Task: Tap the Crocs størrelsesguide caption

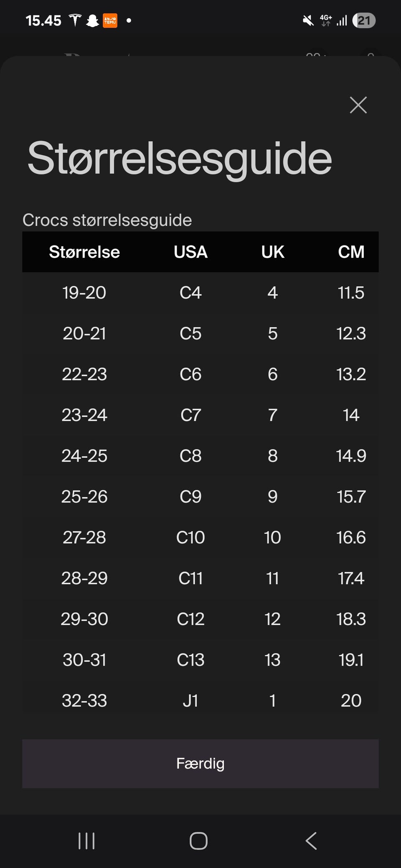Action: [x=107, y=220]
